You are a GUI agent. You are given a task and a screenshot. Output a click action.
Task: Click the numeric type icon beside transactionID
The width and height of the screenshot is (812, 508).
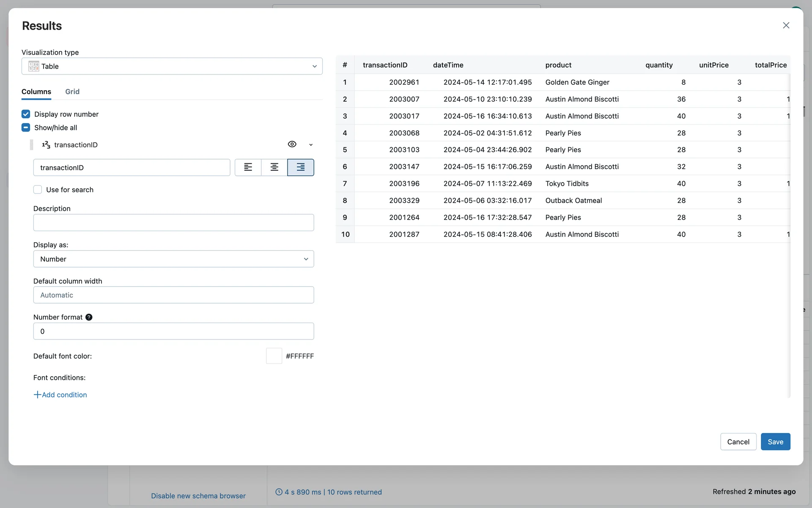click(x=46, y=145)
